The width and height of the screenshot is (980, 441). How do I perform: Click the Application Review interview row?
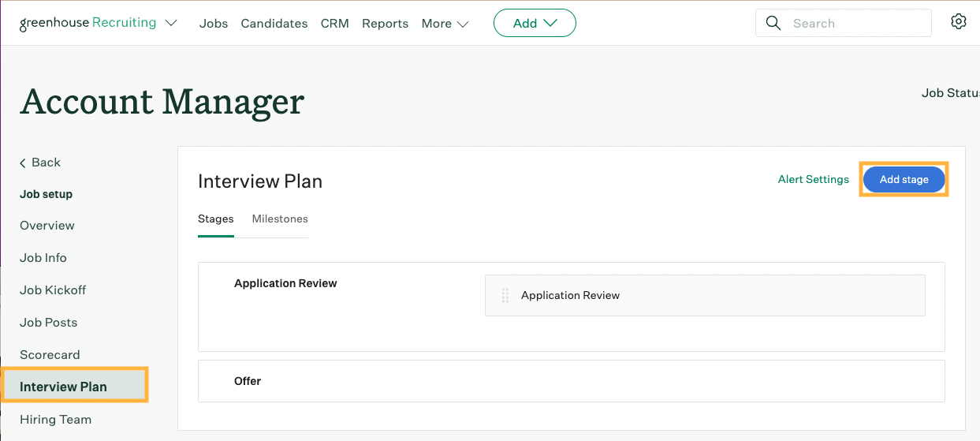click(x=704, y=295)
